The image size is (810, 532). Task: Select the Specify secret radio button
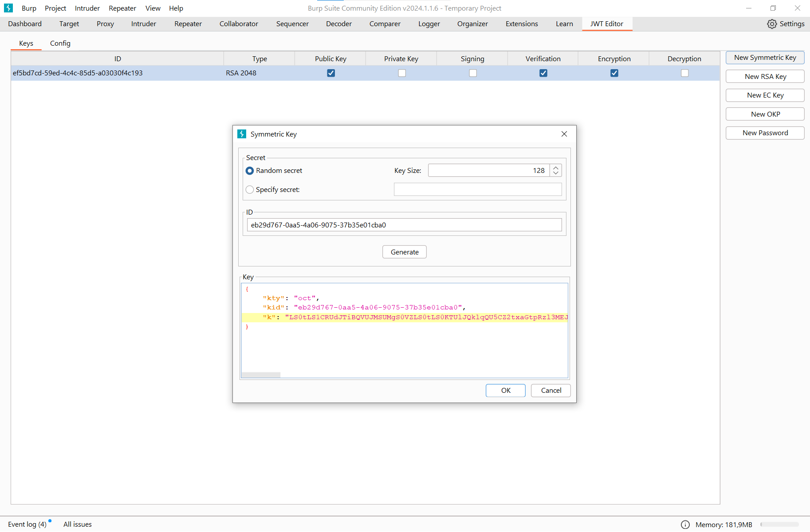[x=250, y=190]
